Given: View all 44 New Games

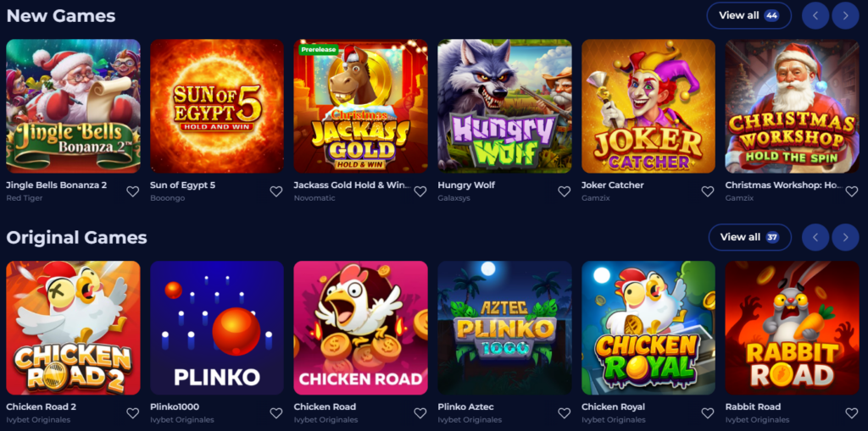Looking at the screenshot, I should click(749, 15).
